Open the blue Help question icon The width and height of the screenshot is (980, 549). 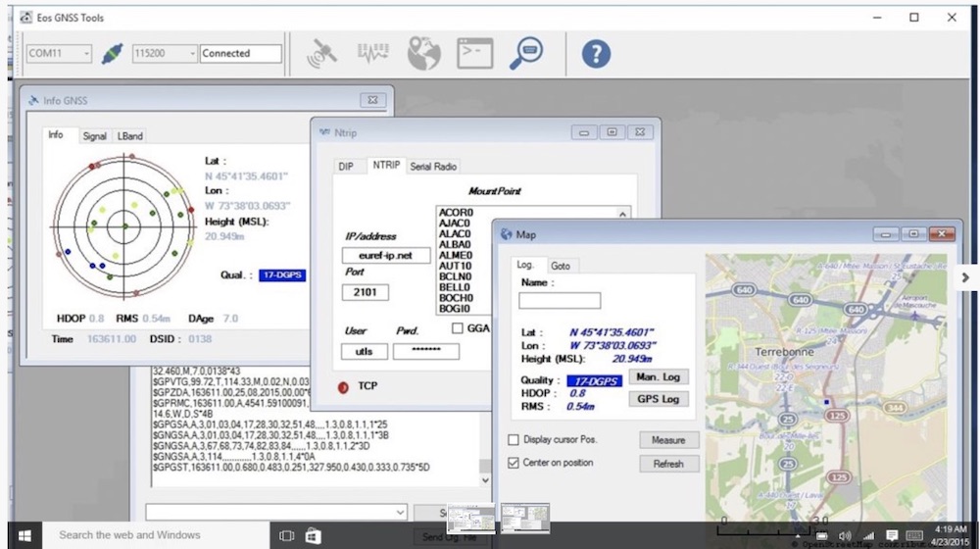596,54
